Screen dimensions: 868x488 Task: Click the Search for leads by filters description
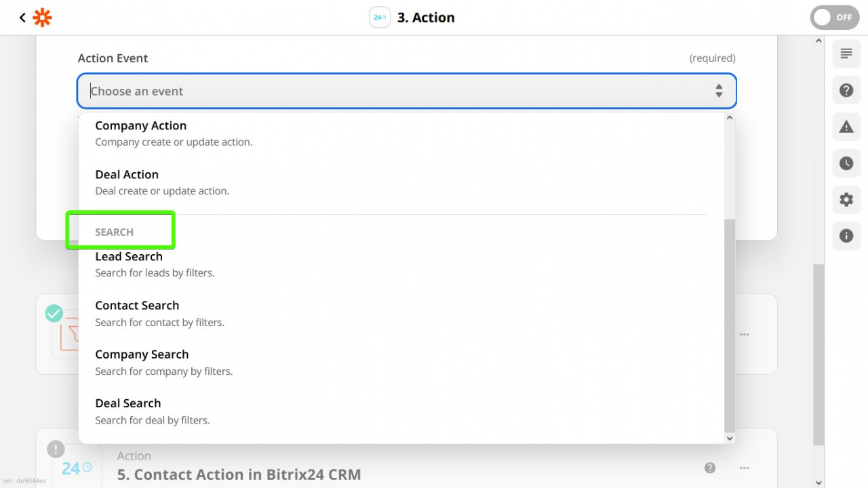tap(155, 273)
